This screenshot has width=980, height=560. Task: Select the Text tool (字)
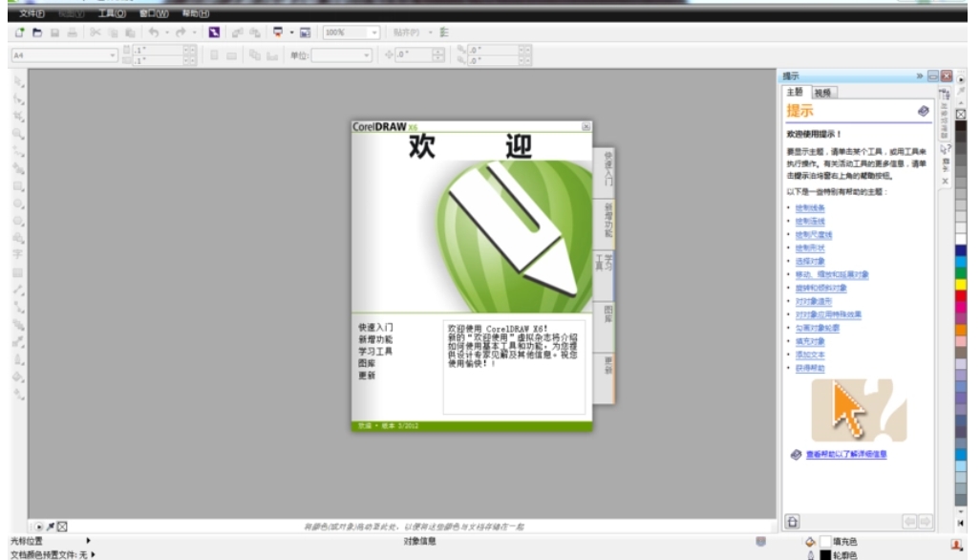pos(17,254)
